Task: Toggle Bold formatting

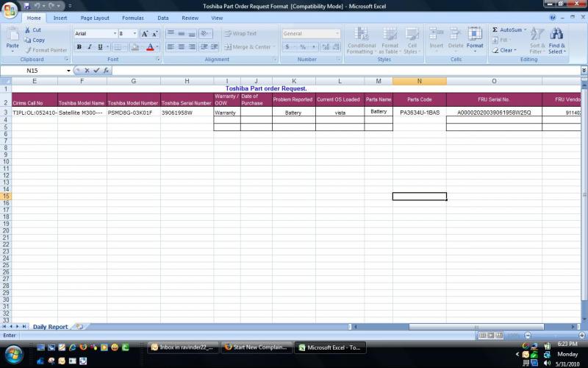Action: tap(79, 47)
